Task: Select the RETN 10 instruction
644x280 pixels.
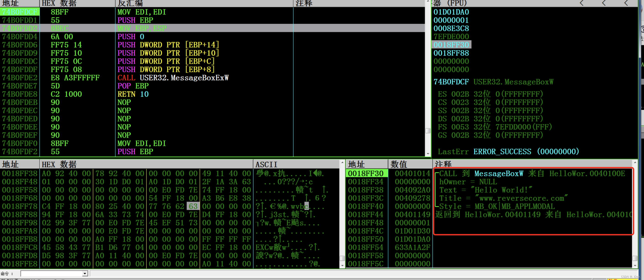Action: click(x=133, y=94)
